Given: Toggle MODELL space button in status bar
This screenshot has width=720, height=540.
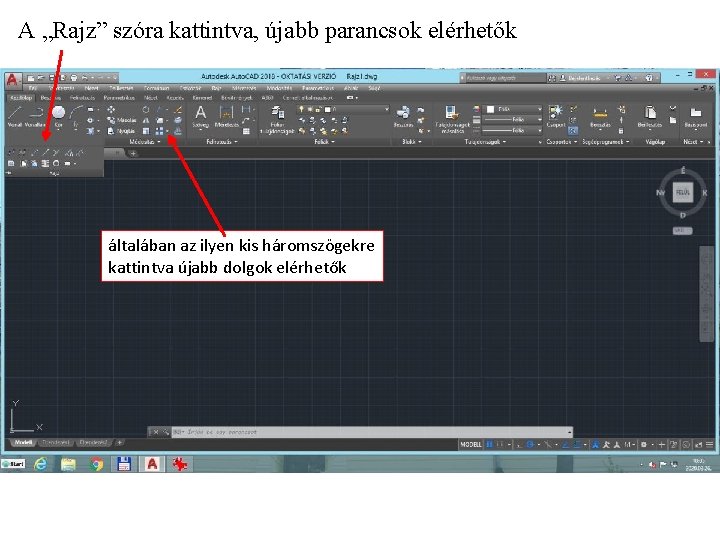Looking at the screenshot, I should [x=471, y=444].
